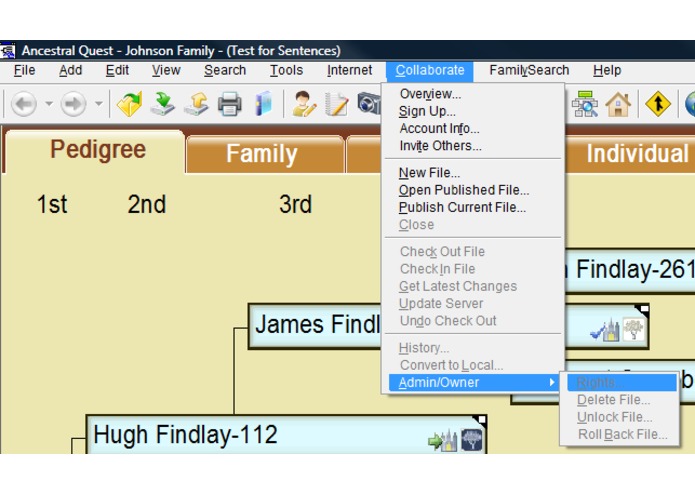695x494 pixels.
Task: Click the green down-arrow Import icon
Action: pyautogui.click(x=163, y=104)
